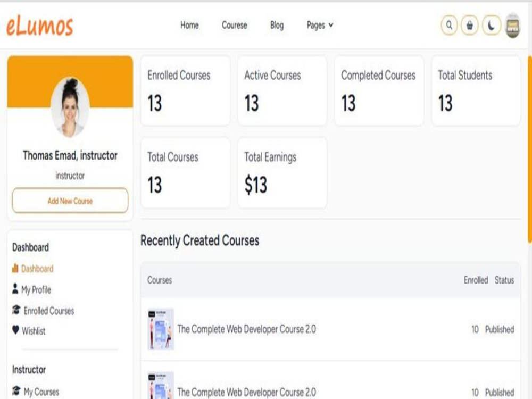Open first The Complete Web Developer Course 2.0 title
The image size is (532, 399).
pyautogui.click(x=246, y=329)
